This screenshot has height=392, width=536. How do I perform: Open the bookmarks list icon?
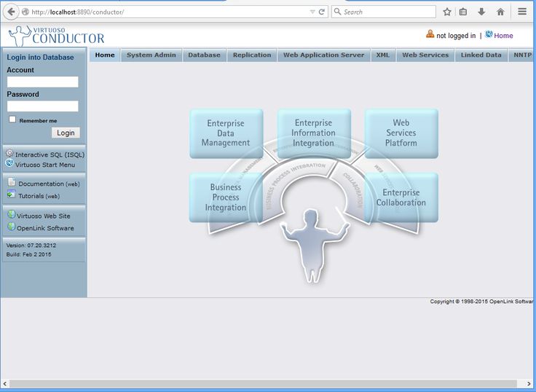coord(463,12)
